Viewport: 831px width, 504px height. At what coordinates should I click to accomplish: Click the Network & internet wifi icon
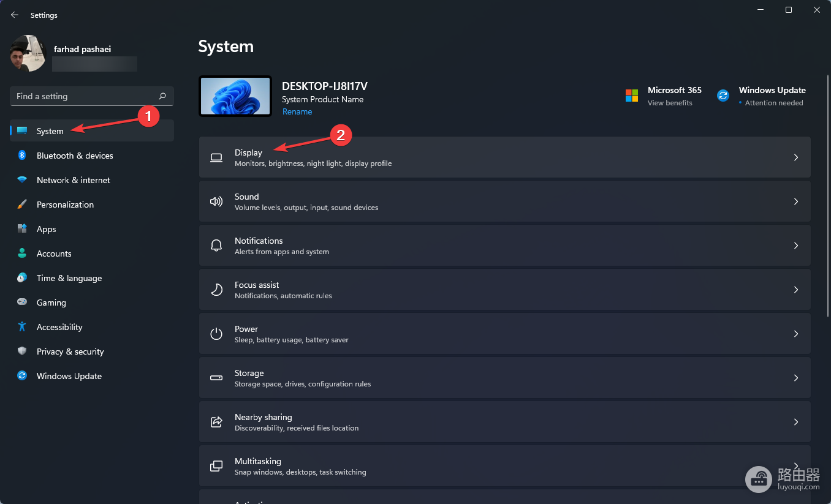coord(22,180)
